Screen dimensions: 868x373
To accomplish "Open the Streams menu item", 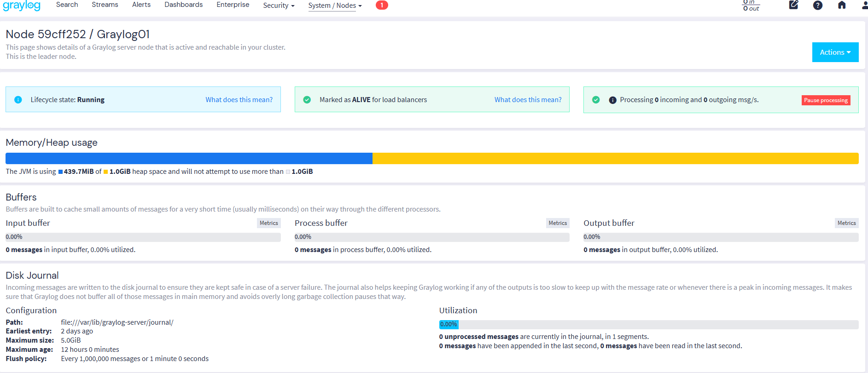I will [105, 5].
